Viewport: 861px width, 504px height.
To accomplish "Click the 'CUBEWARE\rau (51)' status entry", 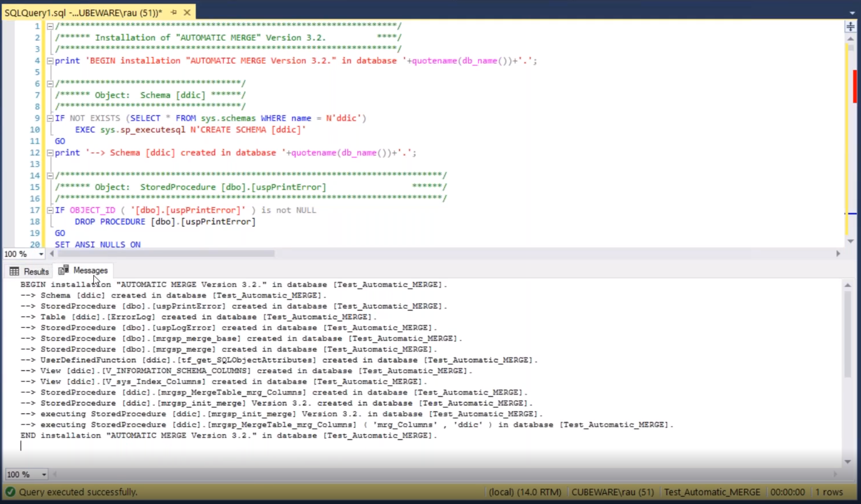I will click(612, 492).
